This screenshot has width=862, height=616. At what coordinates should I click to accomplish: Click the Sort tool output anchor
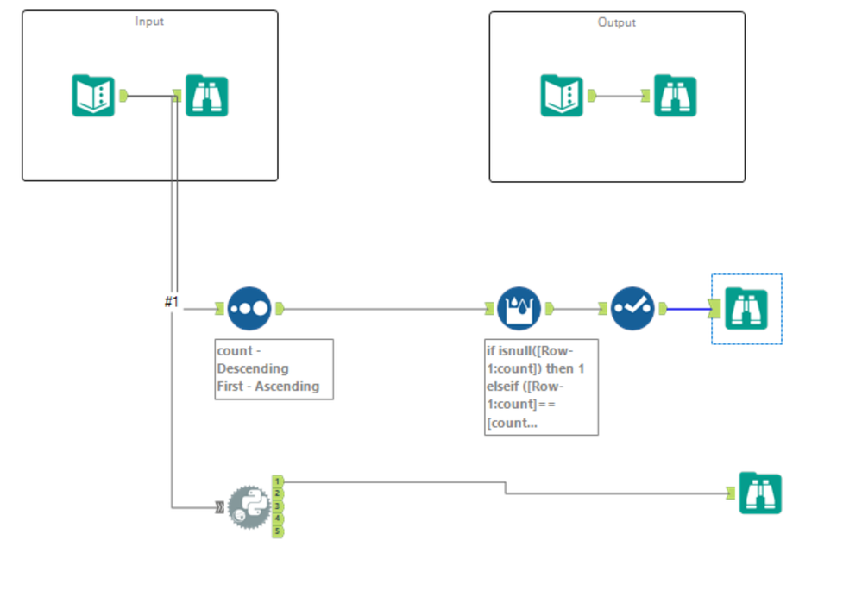(x=280, y=308)
